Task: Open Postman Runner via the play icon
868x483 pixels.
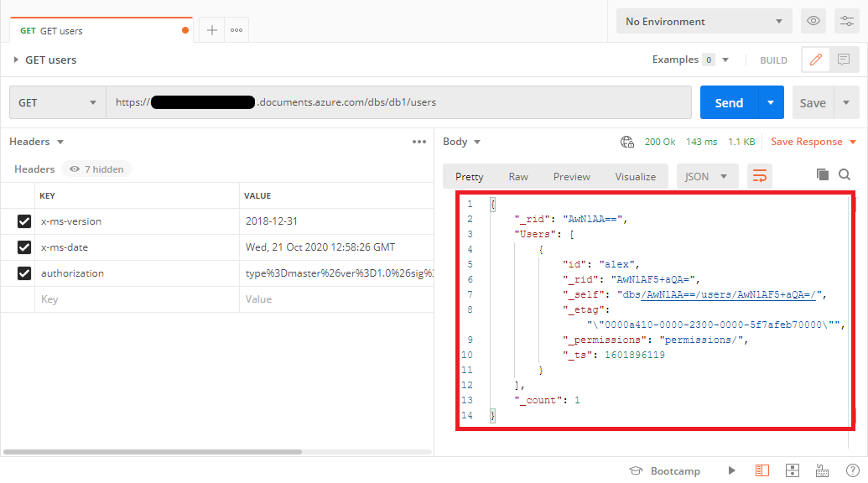Action: click(x=731, y=470)
